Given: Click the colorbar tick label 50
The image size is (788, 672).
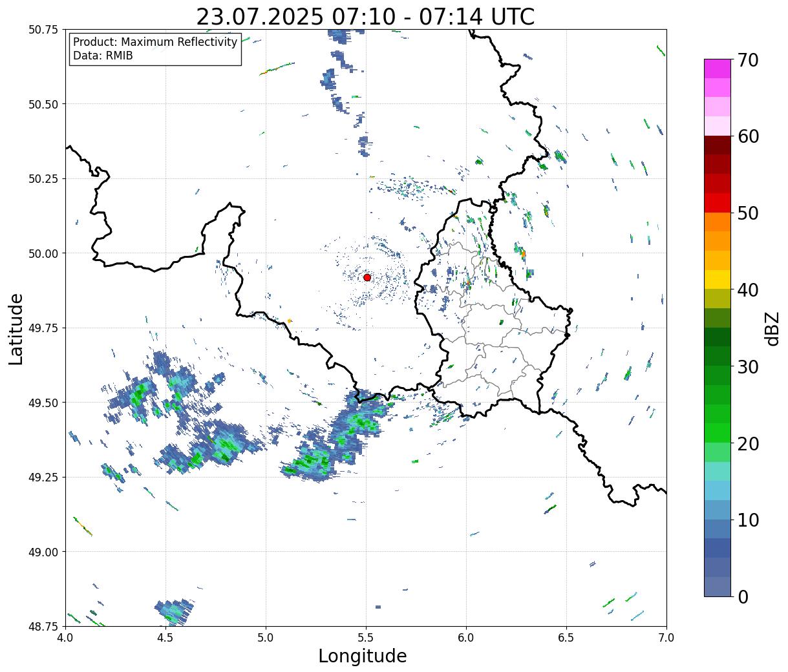Looking at the screenshot, I should point(748,213).
